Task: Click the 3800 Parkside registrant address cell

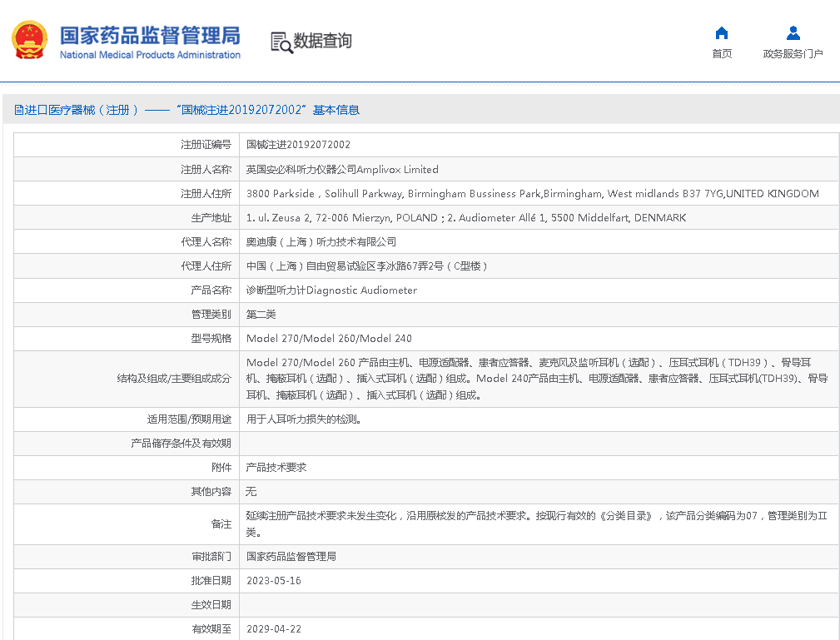Action: click(532, 194)
